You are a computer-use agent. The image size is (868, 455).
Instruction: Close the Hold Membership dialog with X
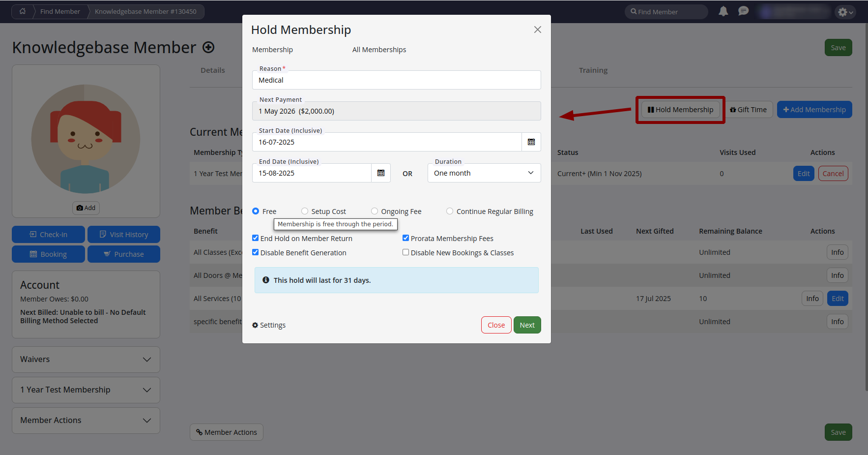537,30
